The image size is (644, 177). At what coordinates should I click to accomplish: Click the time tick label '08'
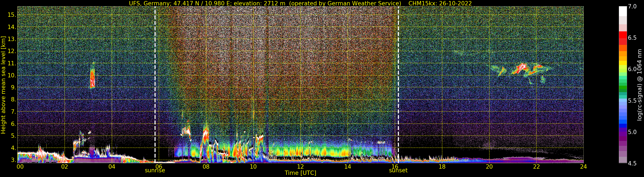coord(206,166)
